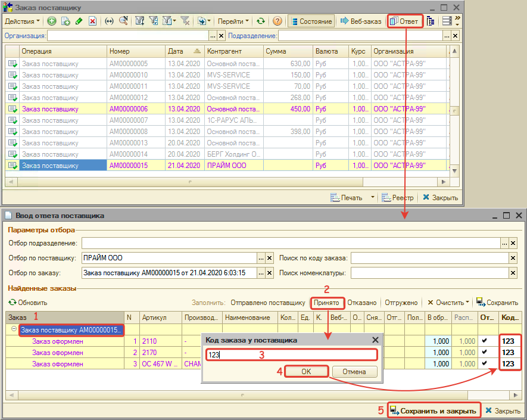The height and width of the screenshot is (420, 527).
Task: Click Сохранить in the found orders toolbar
Action: [497, 303]
